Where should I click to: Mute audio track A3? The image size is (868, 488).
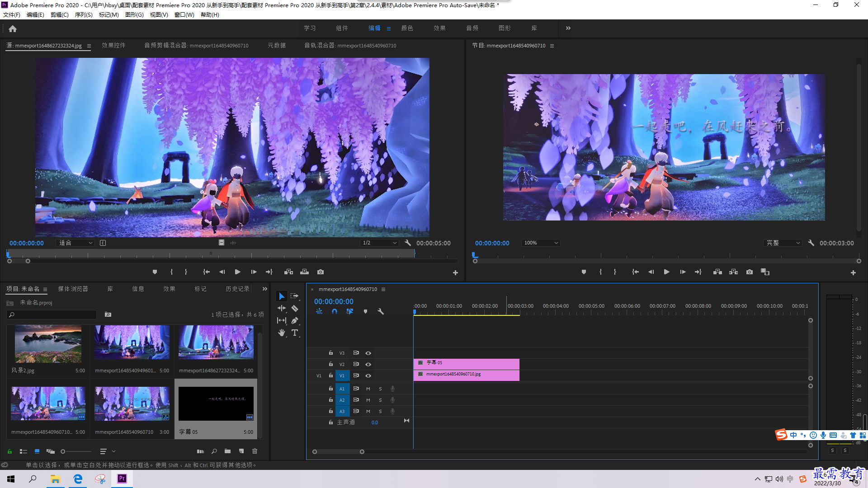coord(368,411)
